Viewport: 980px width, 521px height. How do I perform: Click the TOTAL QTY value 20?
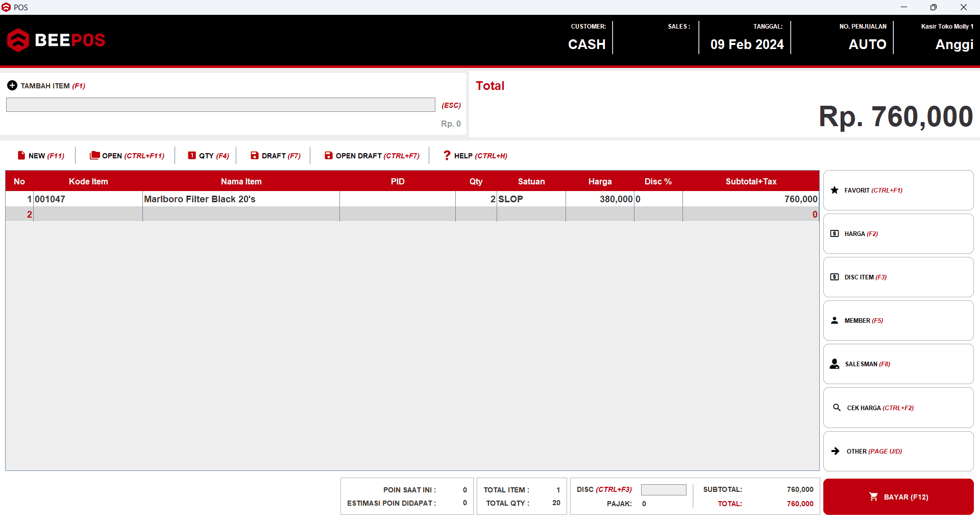pos(556,503)
